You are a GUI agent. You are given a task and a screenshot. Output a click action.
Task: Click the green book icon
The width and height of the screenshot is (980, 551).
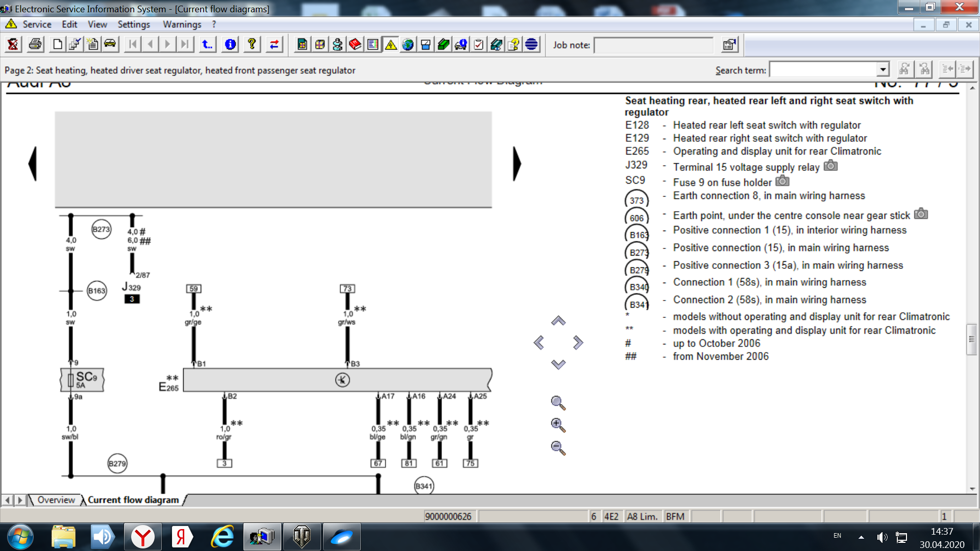[x=444, y=45]
